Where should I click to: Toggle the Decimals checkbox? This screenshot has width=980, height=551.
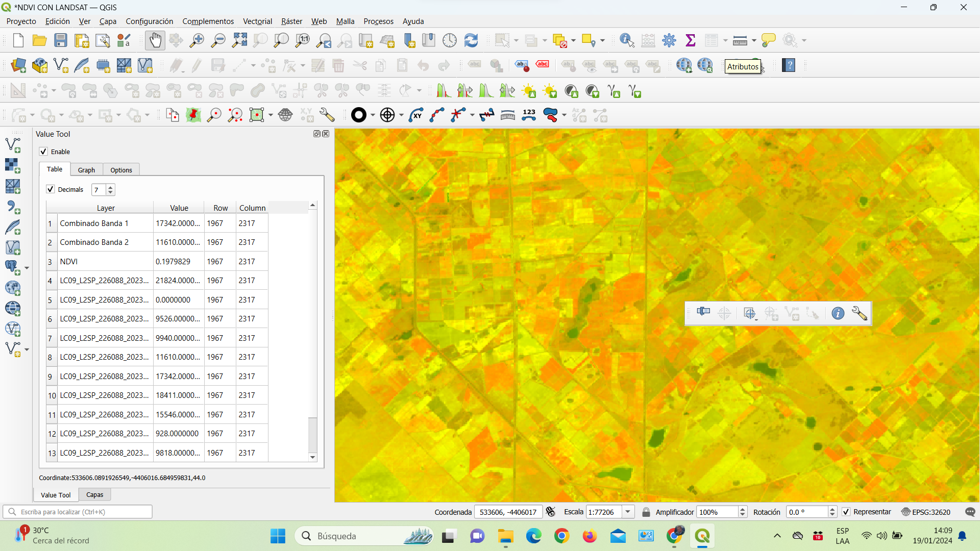point(51,189)
